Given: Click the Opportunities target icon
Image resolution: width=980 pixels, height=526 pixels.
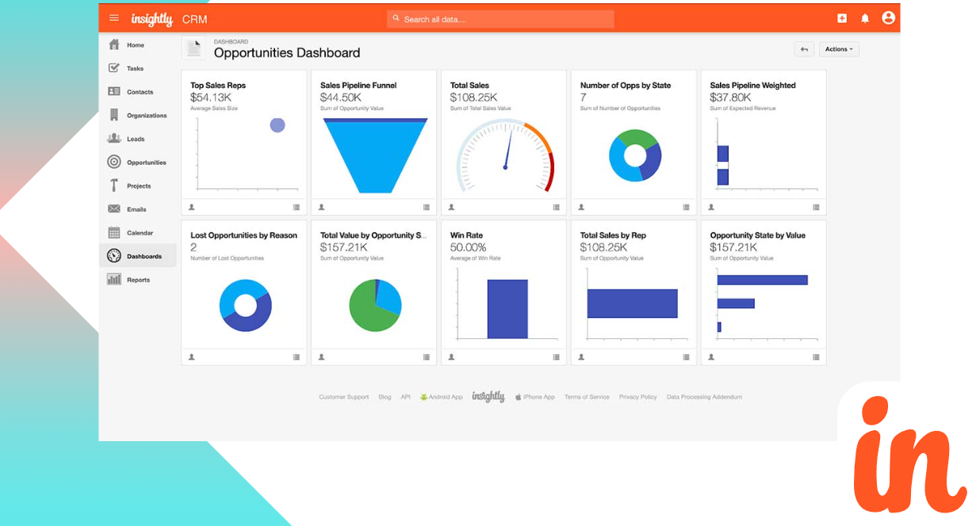Looking at the screenshot, I should pyautogui.click(x=114, y=162).
